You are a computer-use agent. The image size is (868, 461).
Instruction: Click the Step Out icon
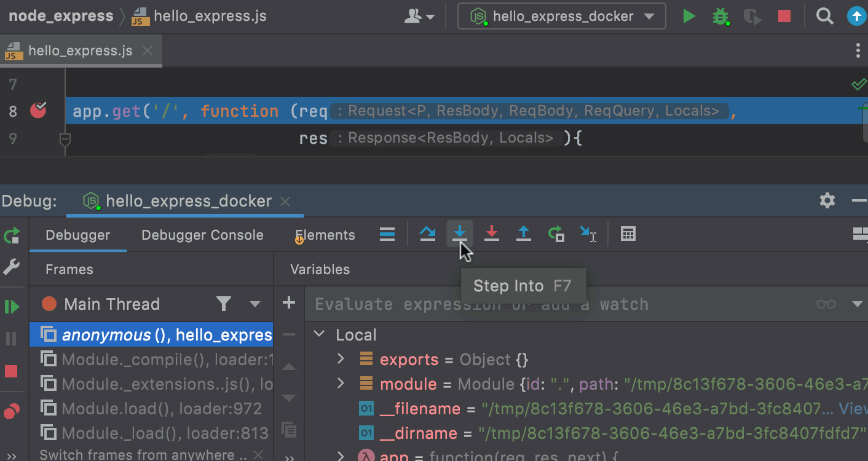coord(524,234)
